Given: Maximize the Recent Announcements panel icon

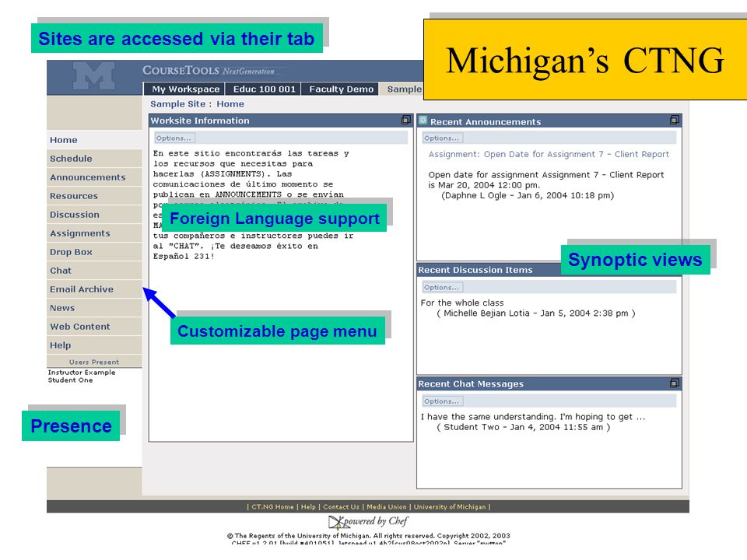Looking at the screenshot, I should (674, 120).
